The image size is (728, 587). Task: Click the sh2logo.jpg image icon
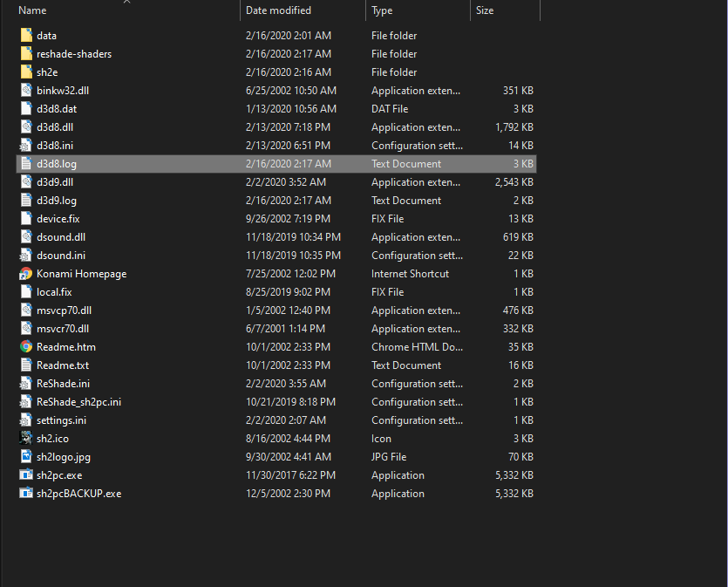[26, 456]
